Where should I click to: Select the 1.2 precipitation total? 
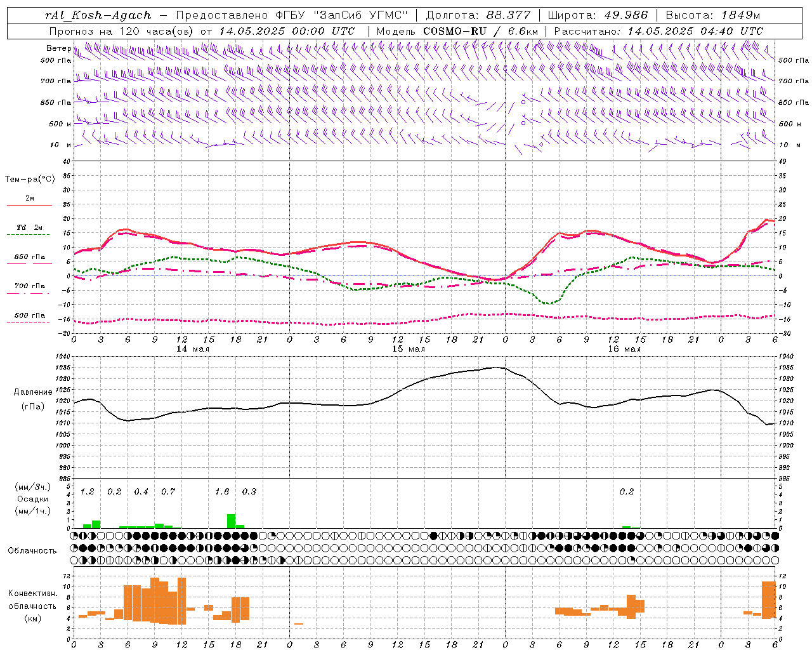88,492
